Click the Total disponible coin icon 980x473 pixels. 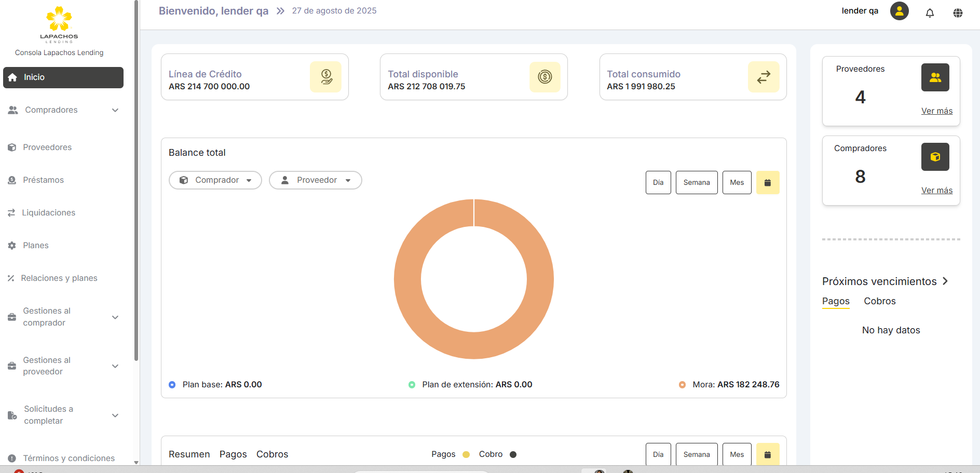click(545, 77)
